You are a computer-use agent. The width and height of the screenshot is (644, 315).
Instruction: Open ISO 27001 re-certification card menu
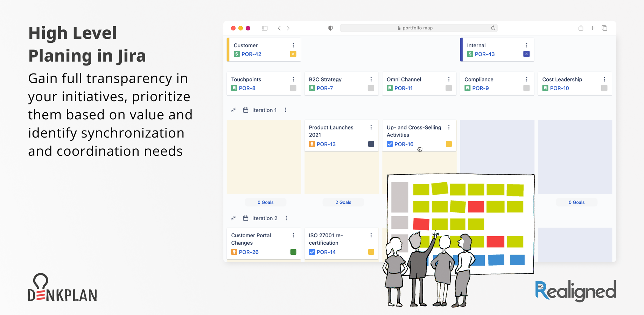pyautogui.click(x=371, y=235)
